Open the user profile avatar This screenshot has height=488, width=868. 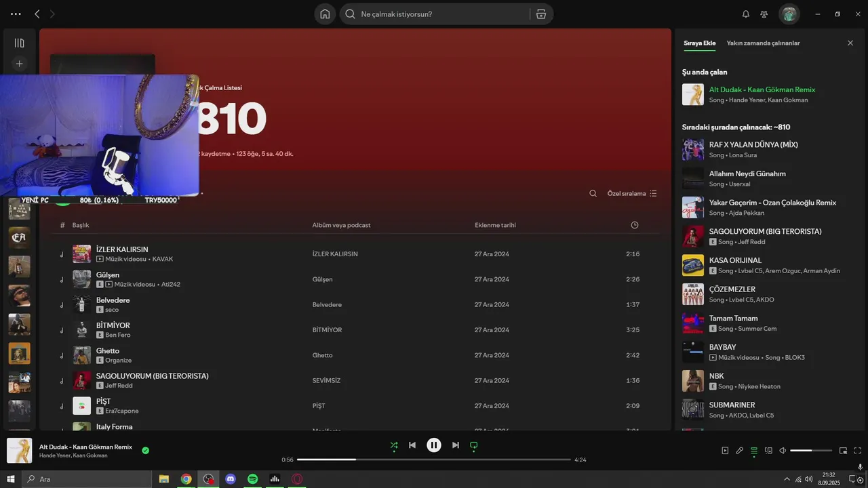click(789, 14)
